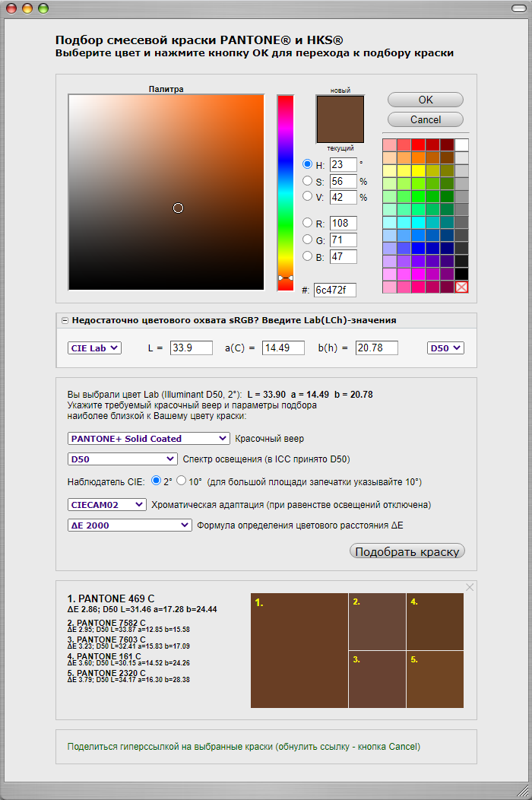This screenshot has width=532, height=800.
Task: Open the CIECAM02 chromatic adaptation dropdown
Action: pos(107,505)
